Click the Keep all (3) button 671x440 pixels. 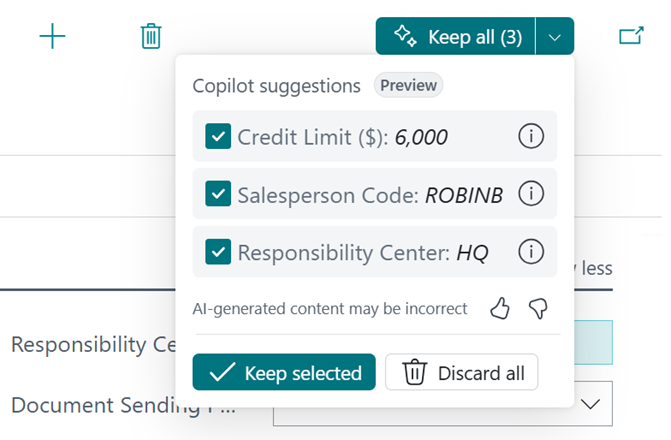pos(456,37)
